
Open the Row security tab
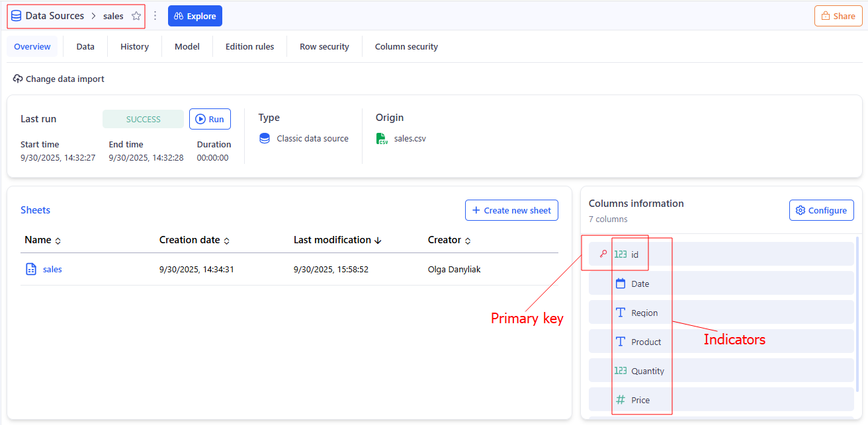click(x=324, y=47)
